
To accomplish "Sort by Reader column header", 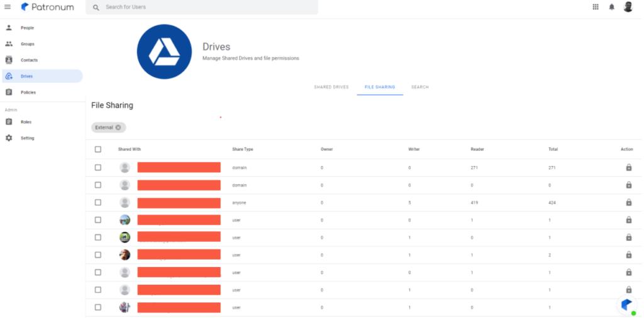I will point(477,150).
